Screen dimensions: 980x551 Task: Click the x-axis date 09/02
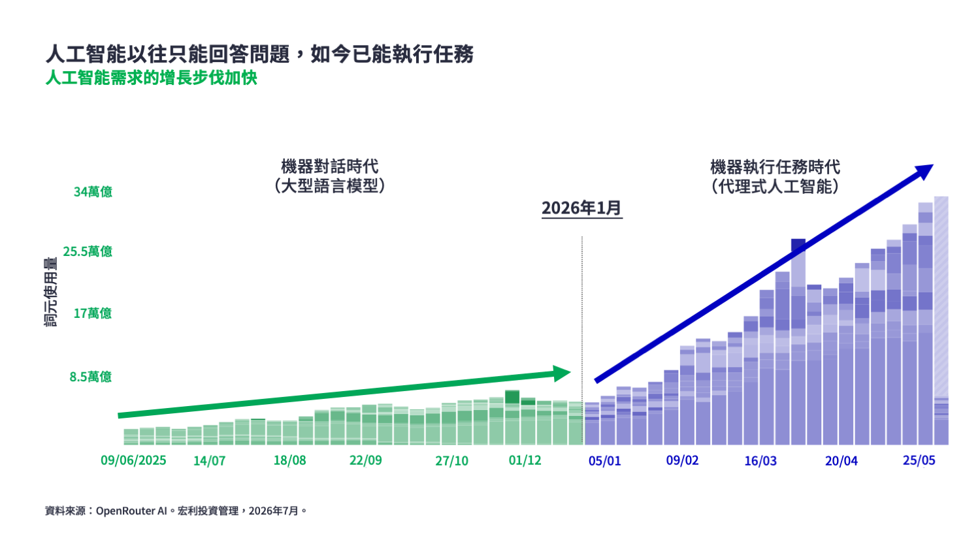point(682,460)
